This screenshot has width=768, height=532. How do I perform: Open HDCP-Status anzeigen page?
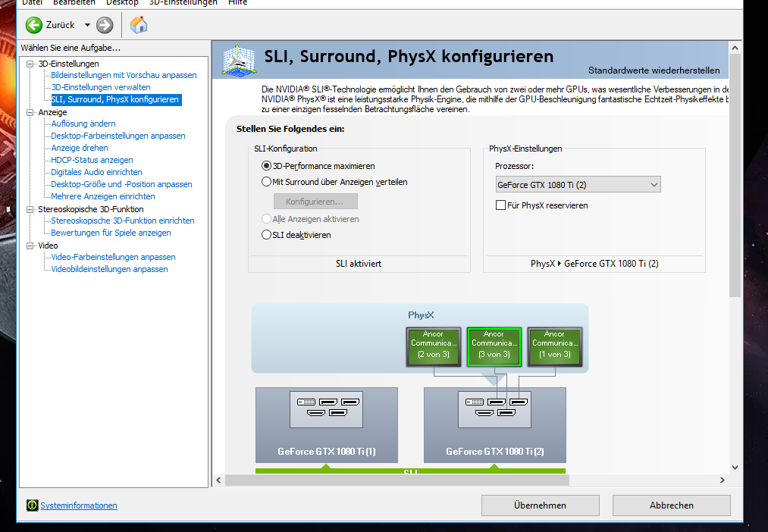[92, 160]
